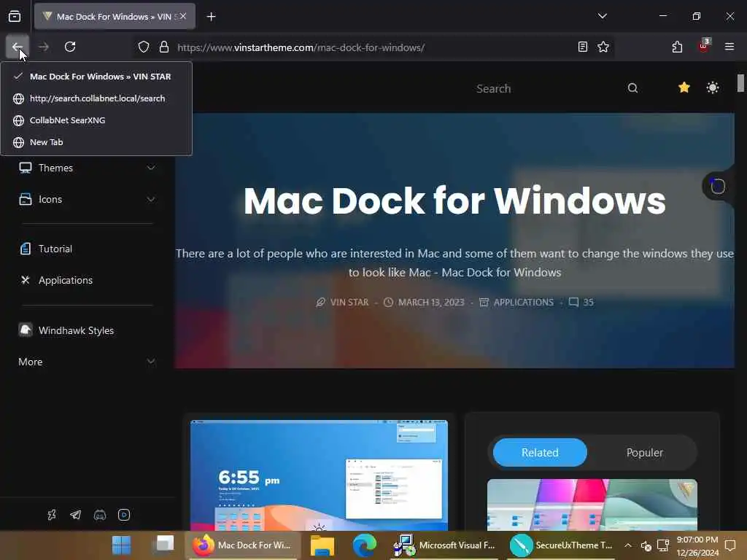Show hidden tray icons chevron
The height and width of the screenshot is (560, 747).
pos(628,545)
